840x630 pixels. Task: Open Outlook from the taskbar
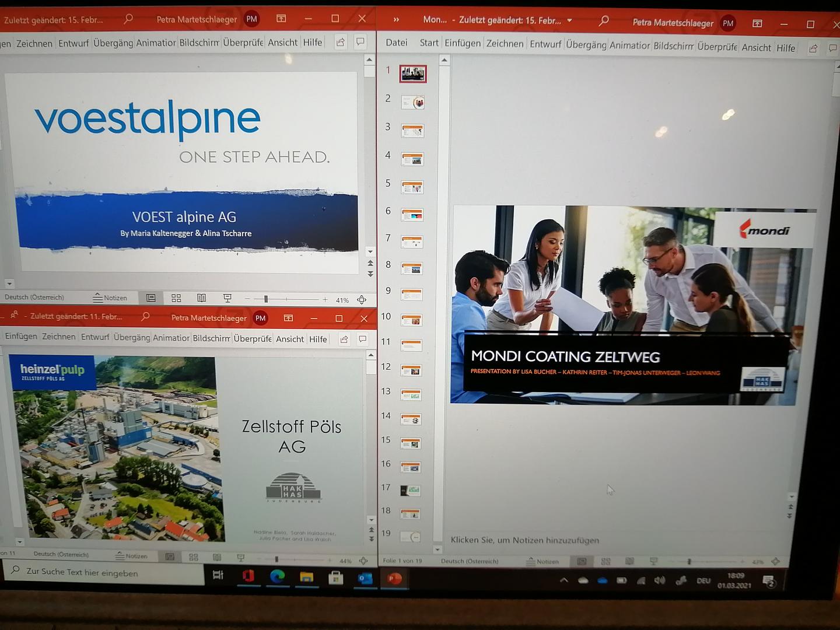365,578
